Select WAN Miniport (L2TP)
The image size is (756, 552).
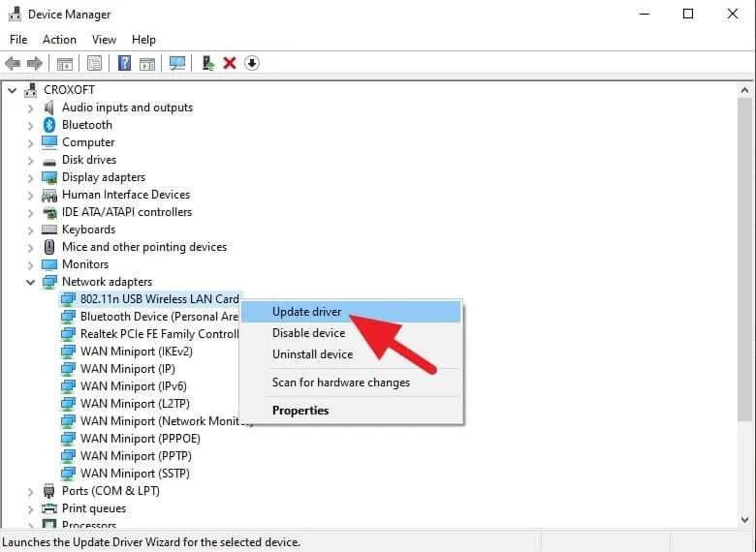[x=135, y=404]
